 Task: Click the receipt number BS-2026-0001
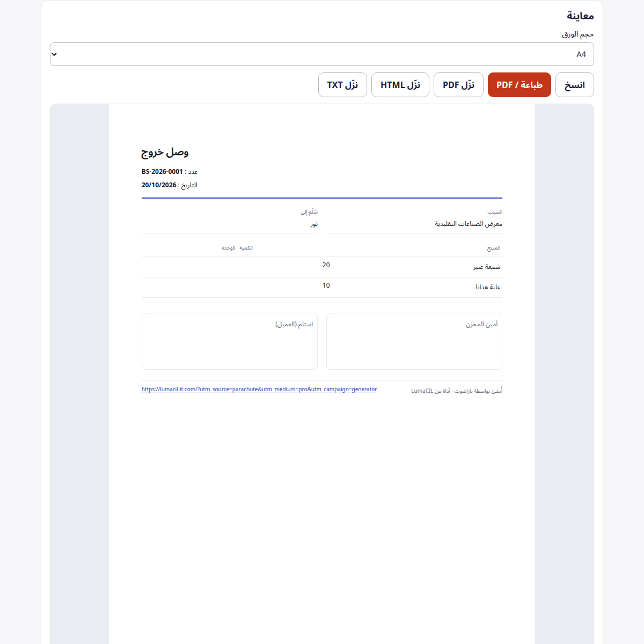162,172
